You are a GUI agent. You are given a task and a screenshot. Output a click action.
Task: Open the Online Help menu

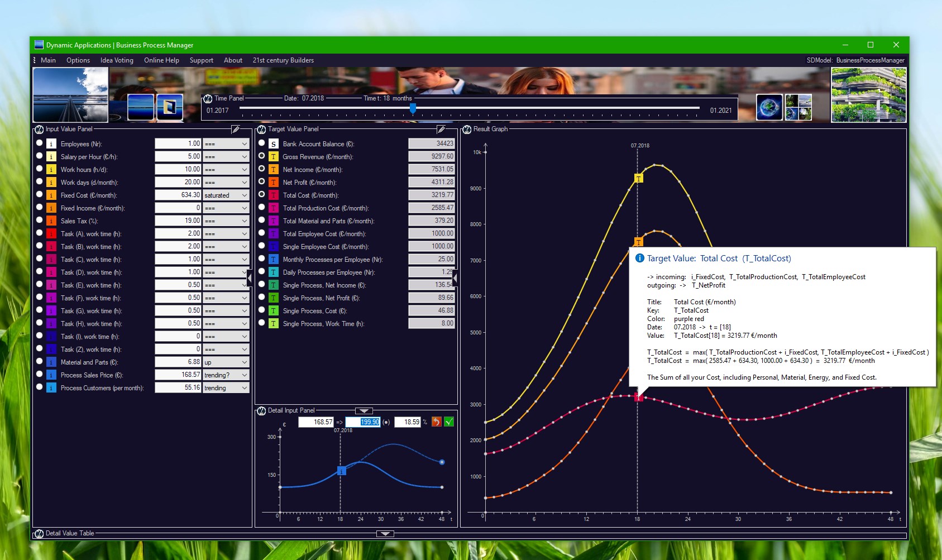161,60
